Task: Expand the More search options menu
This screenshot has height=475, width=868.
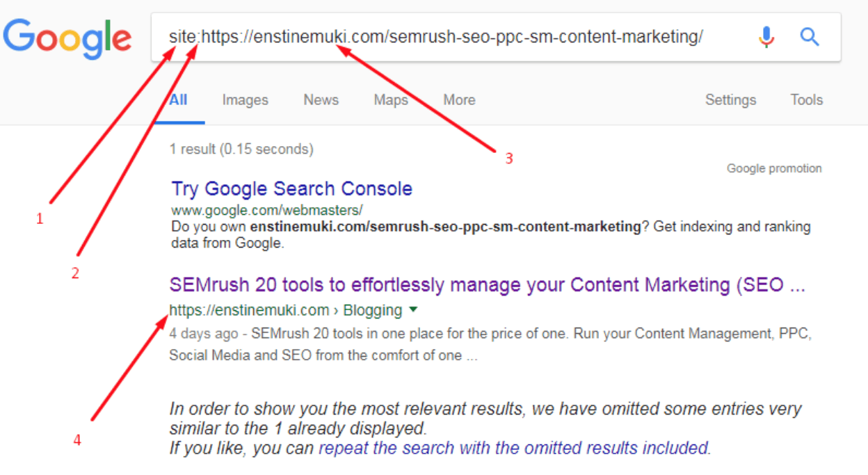Action: (x=459, y=100)
